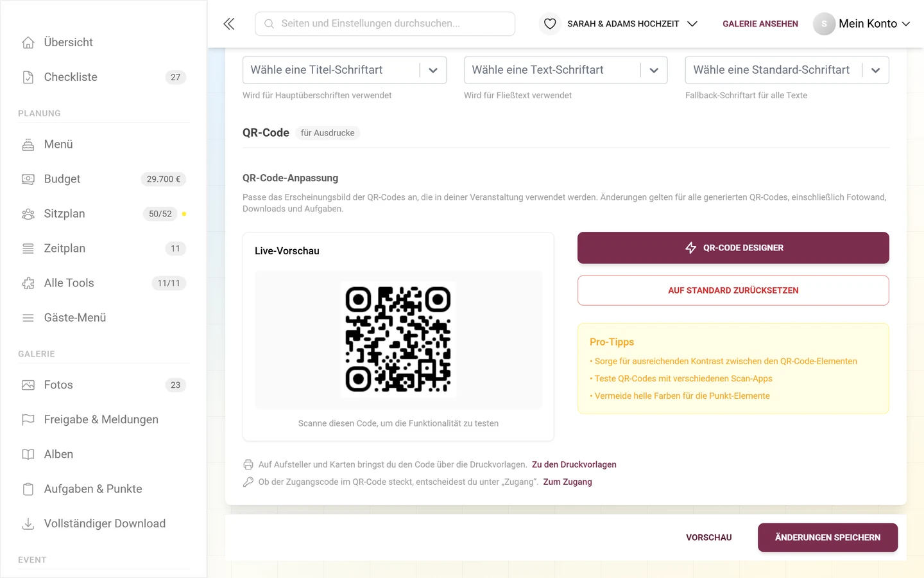Click the chevron arrow of Titel-Schriftart

coord(433,71)
